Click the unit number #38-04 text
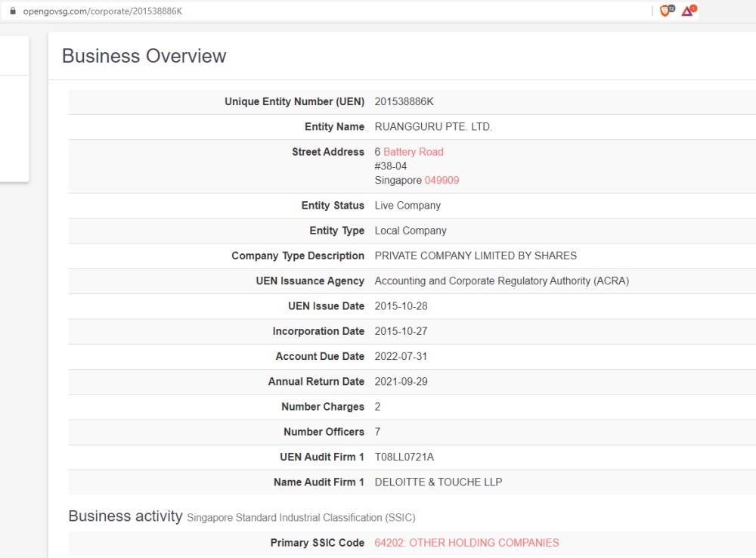The width and height of the screenshot is (756, 558). pyautogui.click(x=391, y=166)
